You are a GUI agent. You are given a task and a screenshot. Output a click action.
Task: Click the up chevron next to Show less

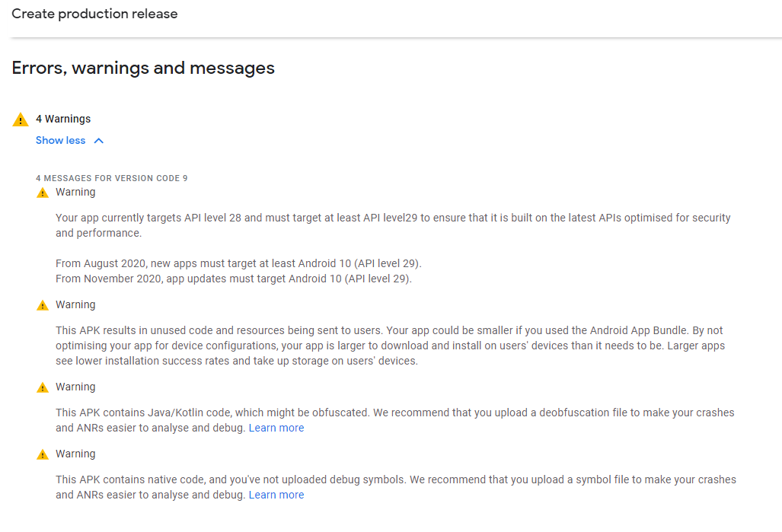98,141
